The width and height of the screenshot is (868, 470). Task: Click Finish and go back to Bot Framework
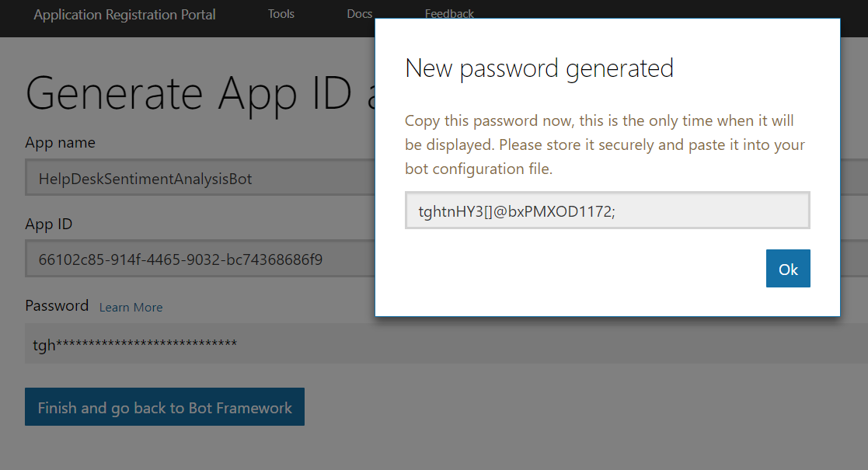coord(165,407)
